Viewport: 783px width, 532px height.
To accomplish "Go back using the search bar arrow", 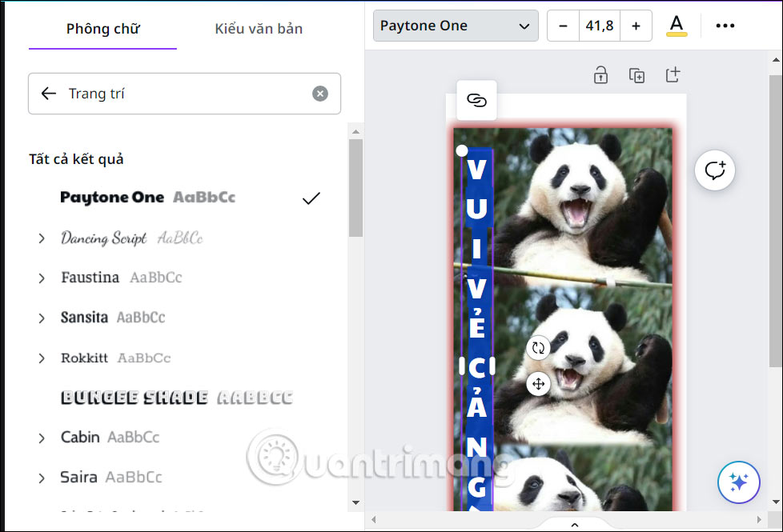I will coord(48,93).
